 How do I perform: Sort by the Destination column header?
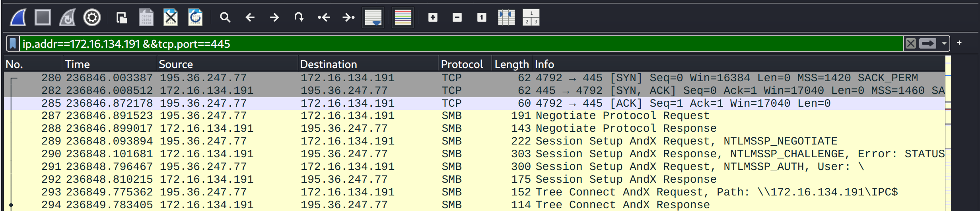tap(368, 64)
